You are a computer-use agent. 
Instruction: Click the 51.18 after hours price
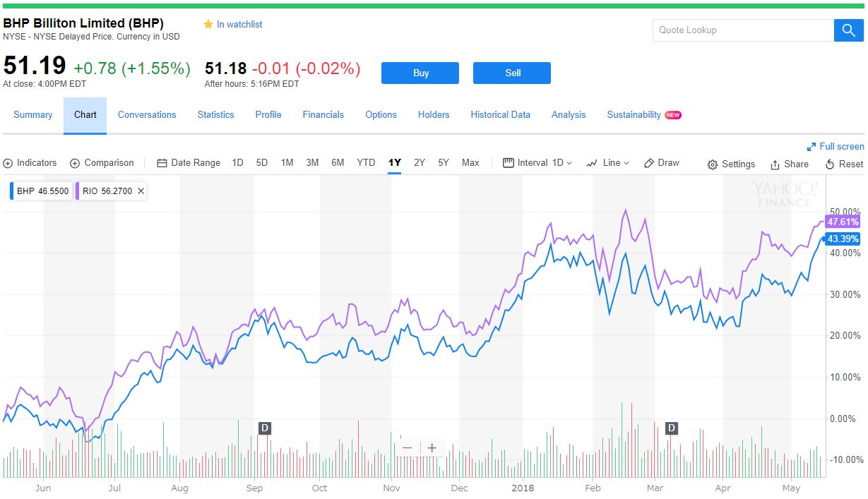click(x=226, y=68)
